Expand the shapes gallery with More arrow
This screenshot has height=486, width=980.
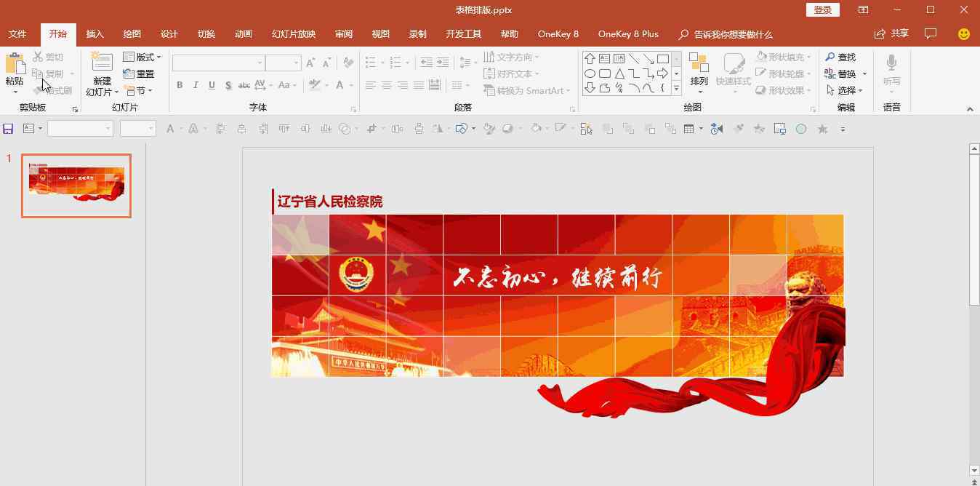coord(676,89)
